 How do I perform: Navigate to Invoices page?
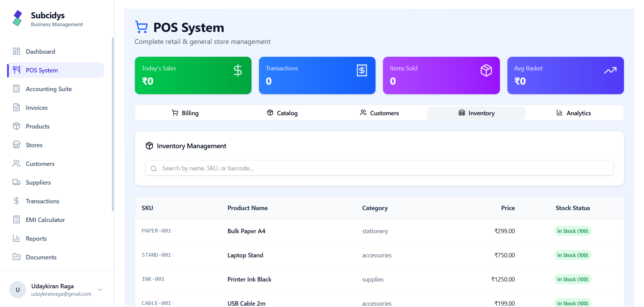coord(55,107)
